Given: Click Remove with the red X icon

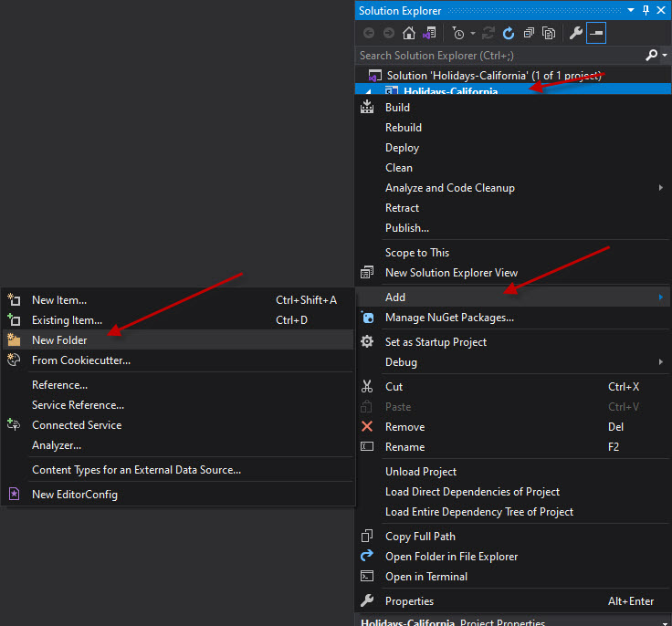Looking at the screenshot, I should click(513, 427).
